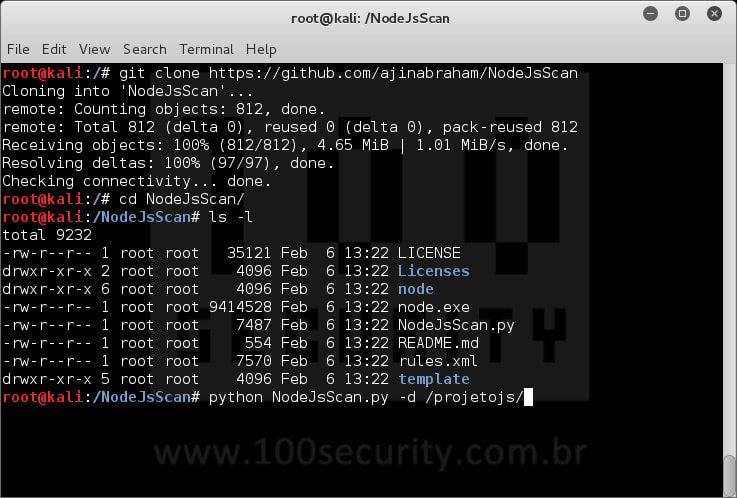
Task: Open the Help menu
Action: [261, 50]
